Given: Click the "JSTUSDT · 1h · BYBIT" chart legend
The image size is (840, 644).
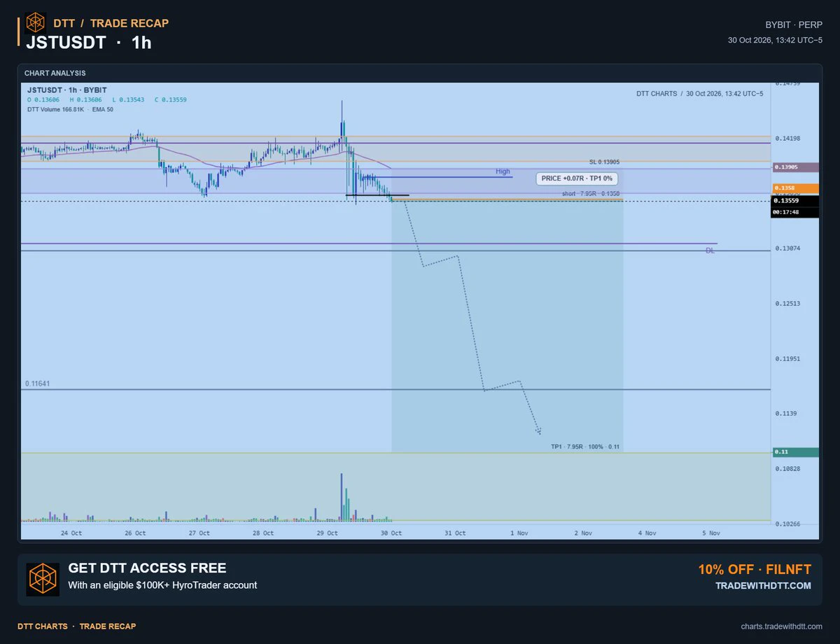Looking at the screenshot, I should pos(67,90).
